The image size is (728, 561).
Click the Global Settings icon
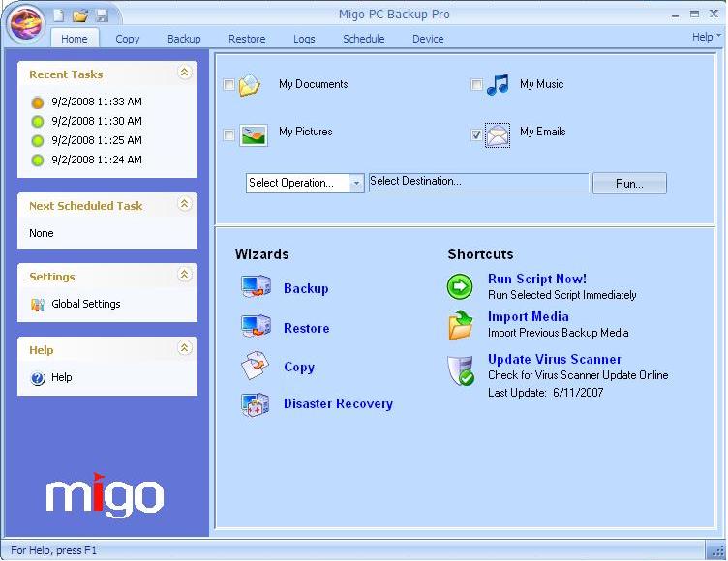[x=38, y=305]
